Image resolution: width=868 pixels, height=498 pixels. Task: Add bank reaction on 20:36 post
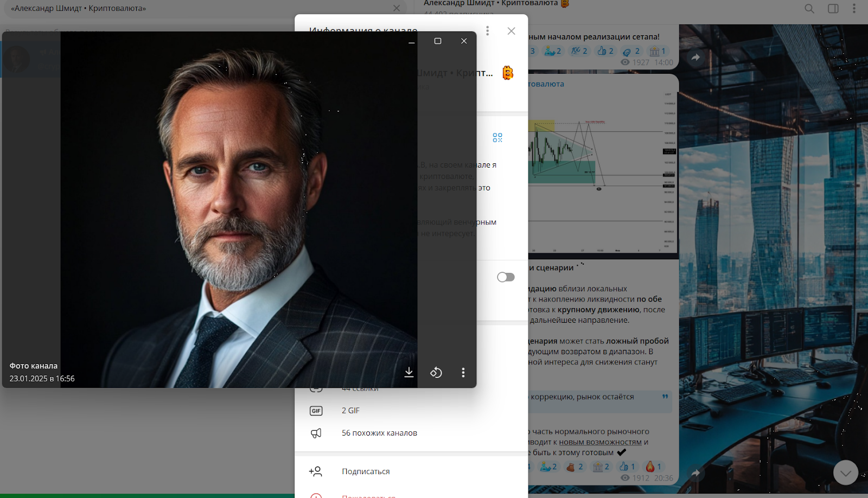601,467
